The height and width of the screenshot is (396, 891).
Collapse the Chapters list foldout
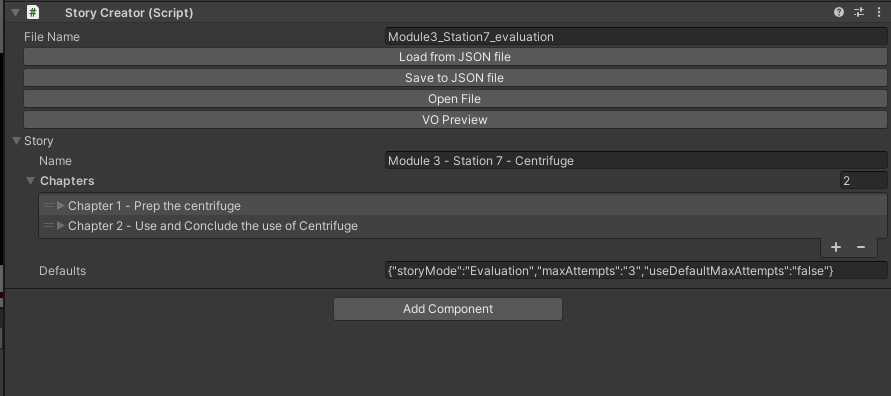31,181
